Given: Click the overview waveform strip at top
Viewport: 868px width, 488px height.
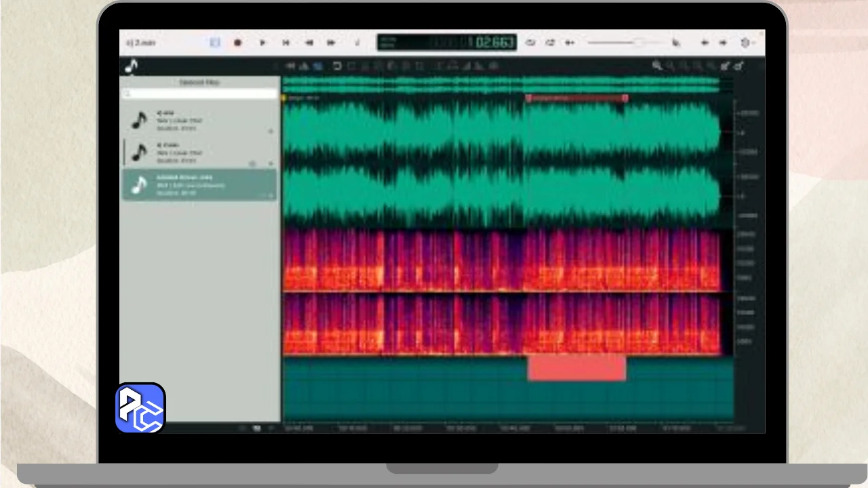Looking at the screenshot, I should 501,85.
